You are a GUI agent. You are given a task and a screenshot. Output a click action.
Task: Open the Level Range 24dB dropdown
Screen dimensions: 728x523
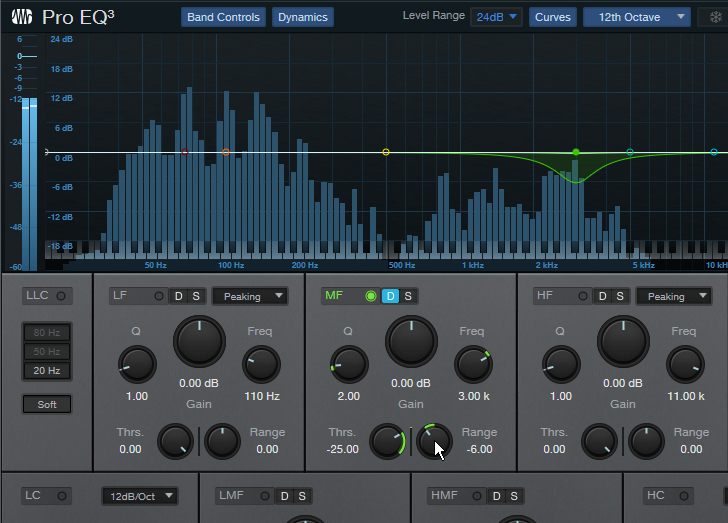498,17
